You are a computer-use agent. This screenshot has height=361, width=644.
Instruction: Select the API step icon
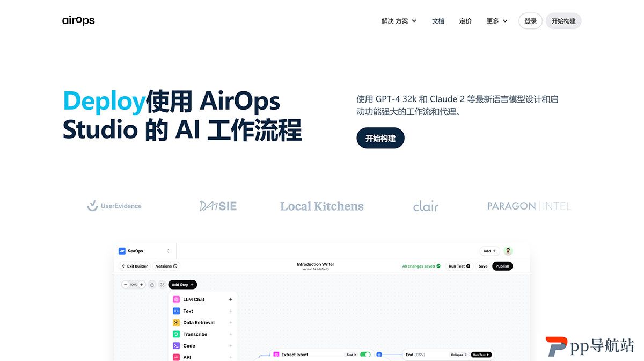(x=176, y=357)
